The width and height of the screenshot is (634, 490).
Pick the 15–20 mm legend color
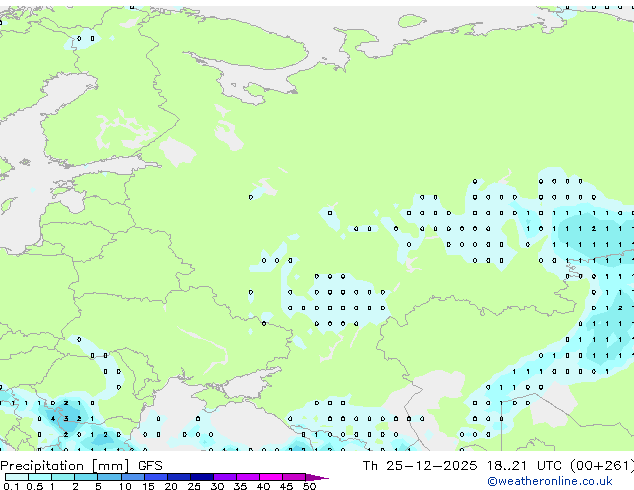pos(156,477)
